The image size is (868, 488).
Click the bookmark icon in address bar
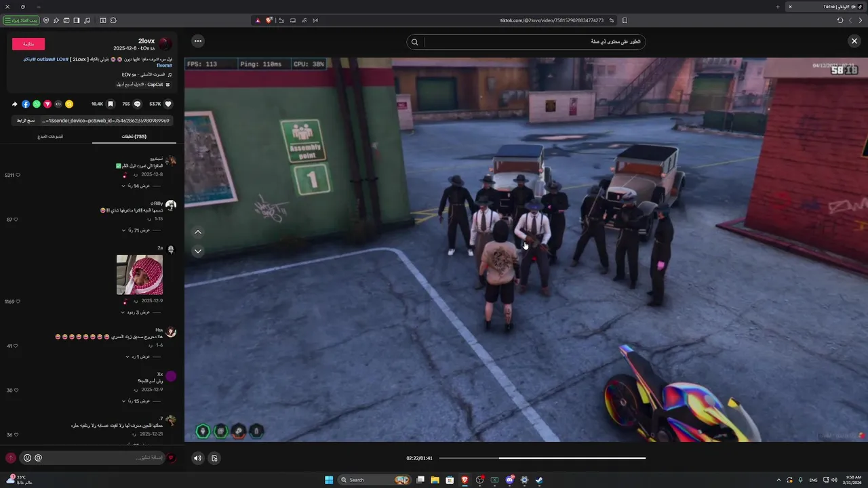click(625, 20)
